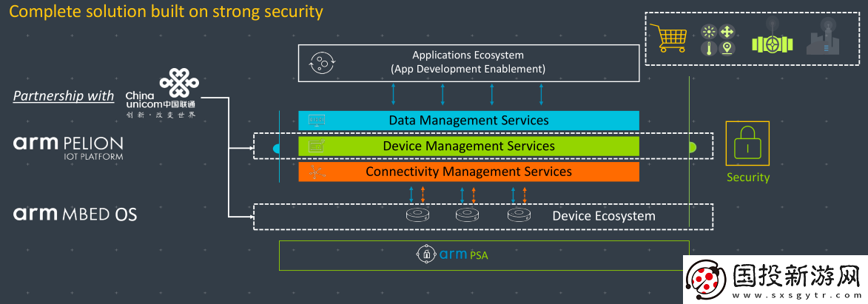Click the thermometer temperature icon

point(709,48)
